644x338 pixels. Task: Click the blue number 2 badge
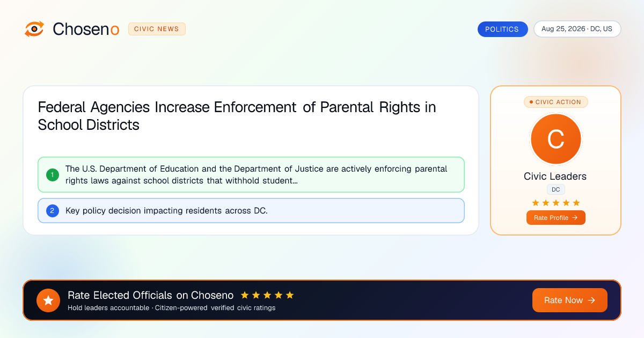tap(53, 210)
